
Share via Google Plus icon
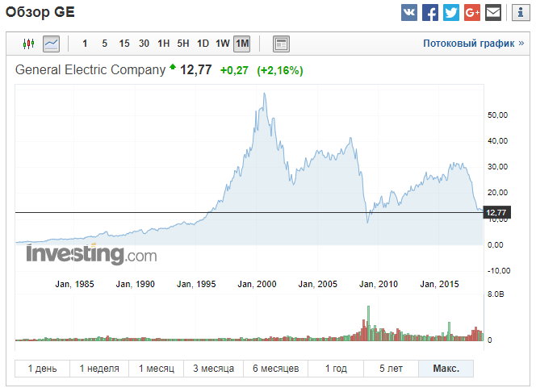coord(472,13)
